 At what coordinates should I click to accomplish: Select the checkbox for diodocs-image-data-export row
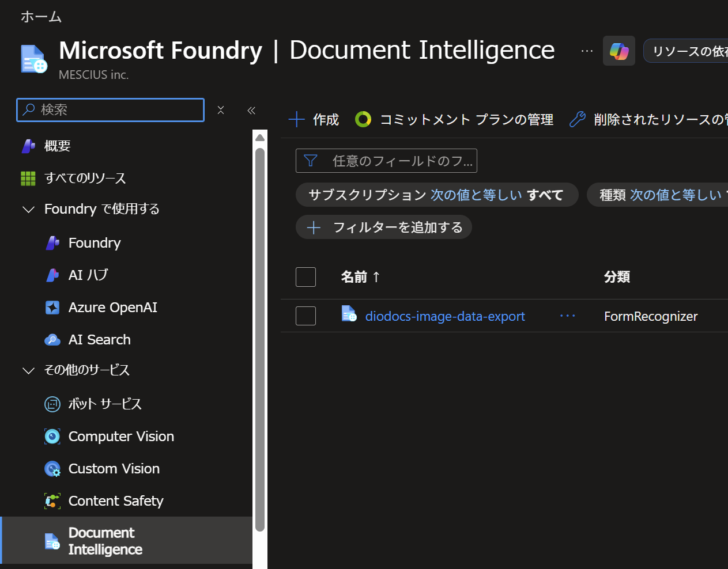click(305, 316)
